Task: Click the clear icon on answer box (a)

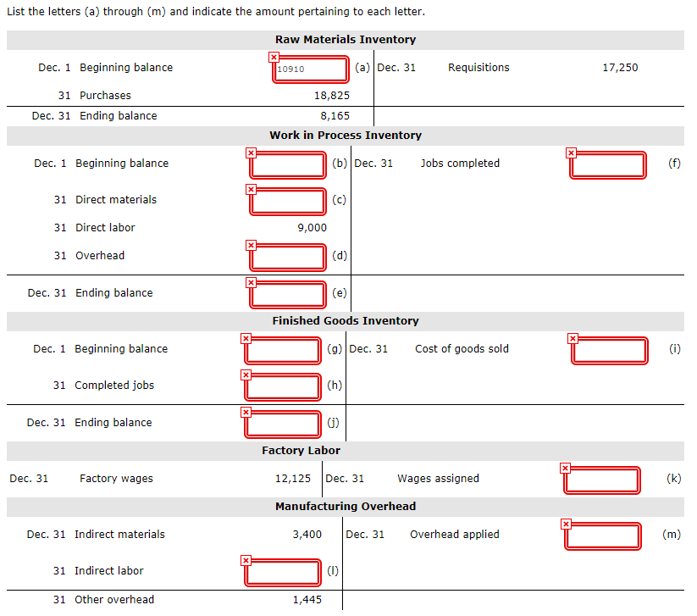Action: pos(274,56)
